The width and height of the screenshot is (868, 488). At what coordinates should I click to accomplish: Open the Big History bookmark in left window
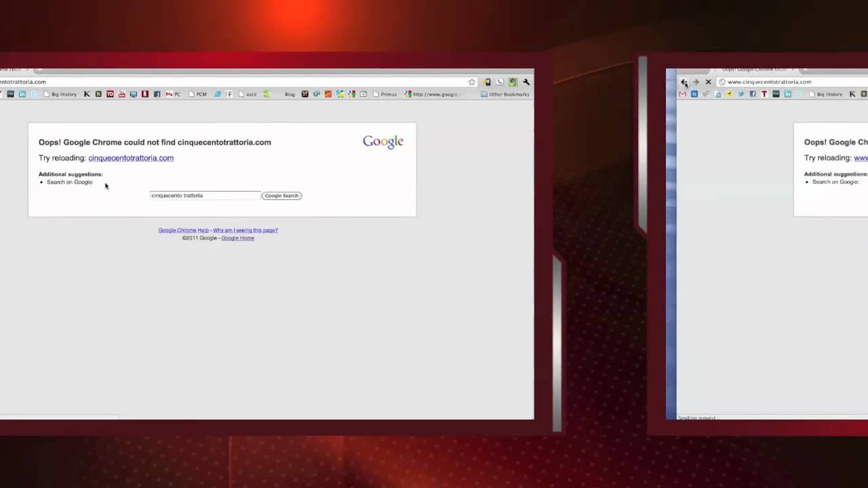pyautogui.click(x=60, y=94)
